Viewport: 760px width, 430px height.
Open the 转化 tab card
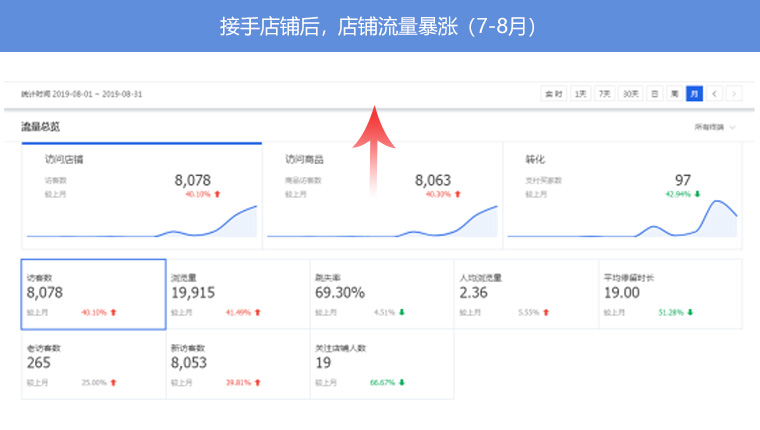click(x=622, y=195)
